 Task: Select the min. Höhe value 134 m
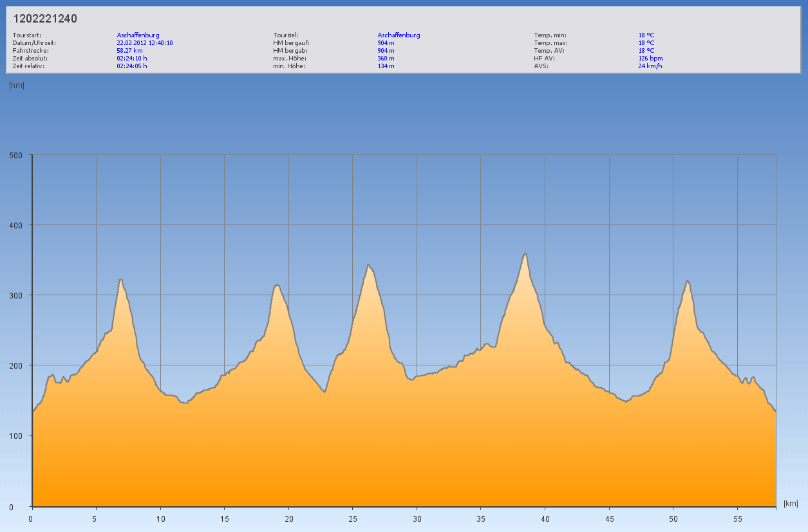pyautogui.click(x=386, y=66)
